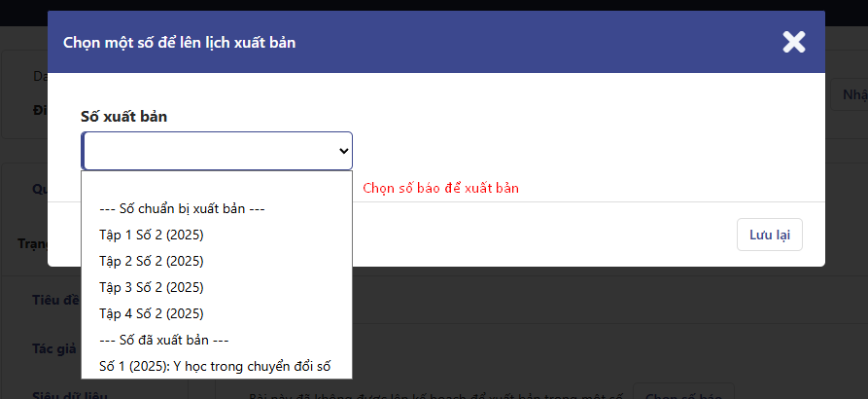Click the Chọn số báo button below
This screenshot has width=868, height=399.
pyautogui.click(x=683, y=391)
